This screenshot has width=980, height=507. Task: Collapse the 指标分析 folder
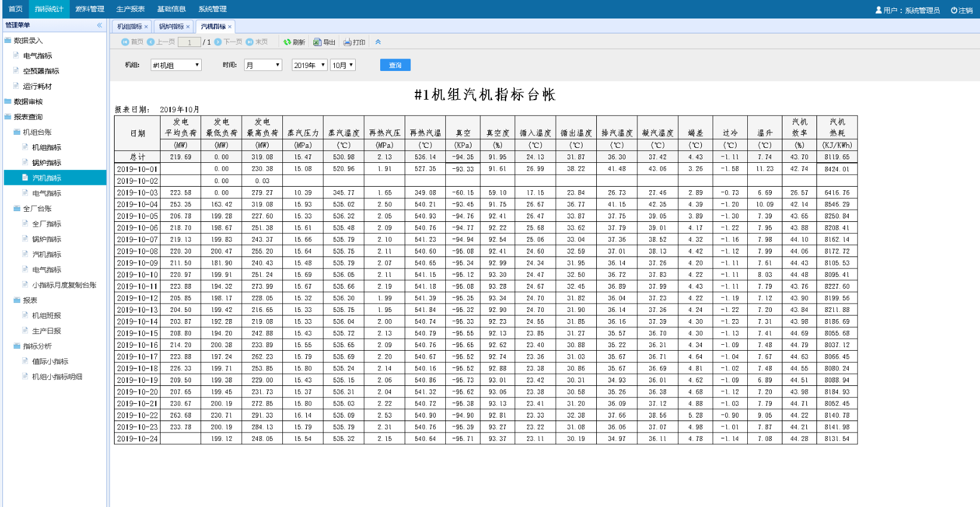click(37, 346)
